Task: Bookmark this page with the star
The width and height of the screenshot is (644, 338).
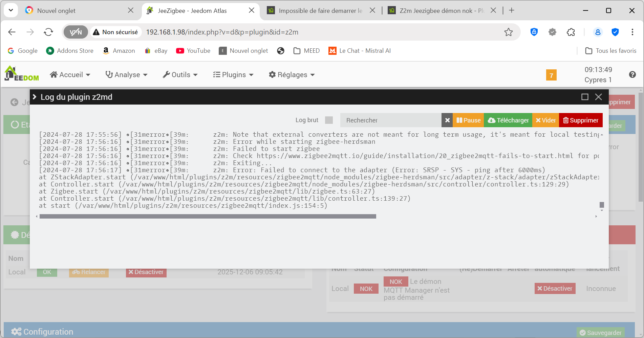Action: (x=509, y=32)
